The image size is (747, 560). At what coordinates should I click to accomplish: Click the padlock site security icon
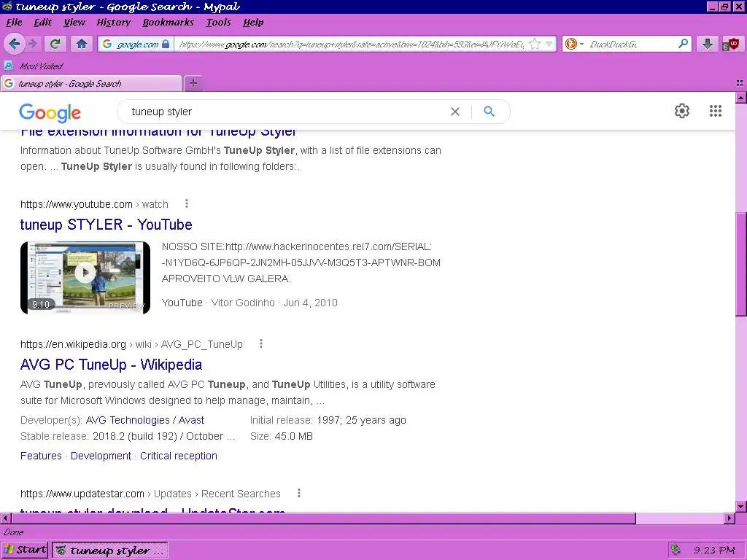166,44
